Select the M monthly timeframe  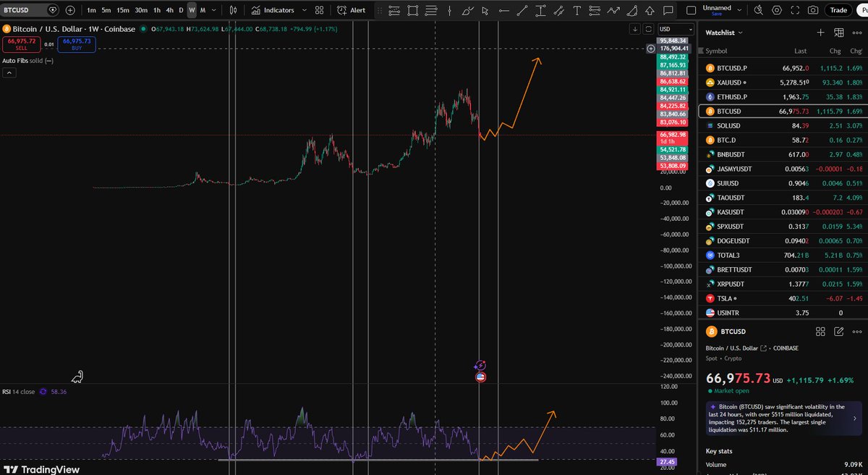[x=203, y=10]
